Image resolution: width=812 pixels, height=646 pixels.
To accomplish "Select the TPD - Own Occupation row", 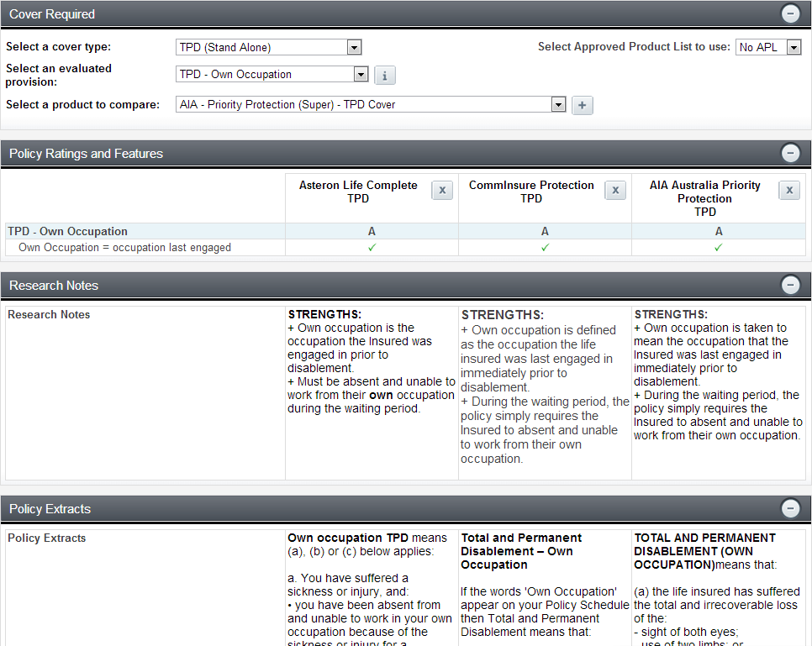I will click(x=405, y=231).
